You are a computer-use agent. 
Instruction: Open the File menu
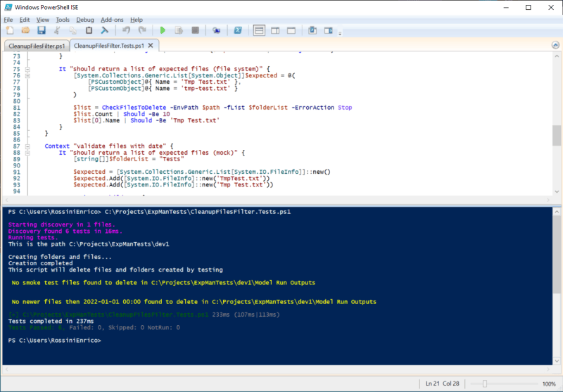click(8, 20)
